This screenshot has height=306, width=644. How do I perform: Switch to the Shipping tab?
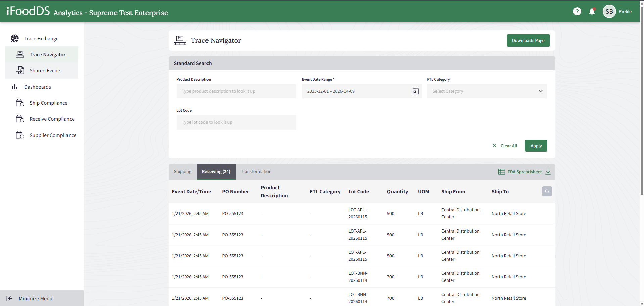pyautogui.click(x=182, y=172)
